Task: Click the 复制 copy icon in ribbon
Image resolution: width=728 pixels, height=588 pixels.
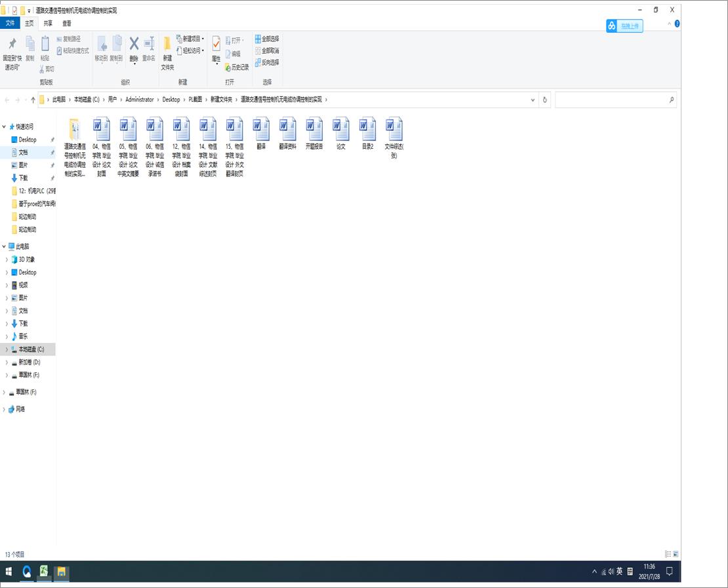Action: (x=30, y=44)
